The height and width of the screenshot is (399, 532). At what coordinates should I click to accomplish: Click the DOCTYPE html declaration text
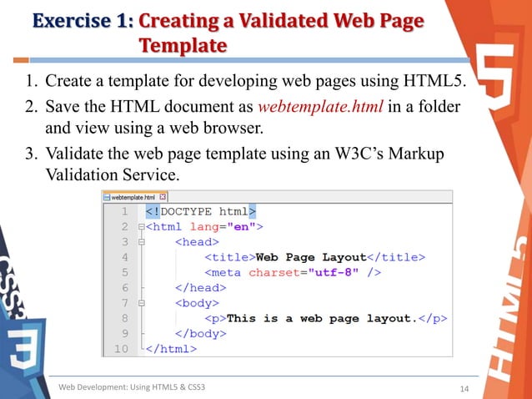point(200,211)
